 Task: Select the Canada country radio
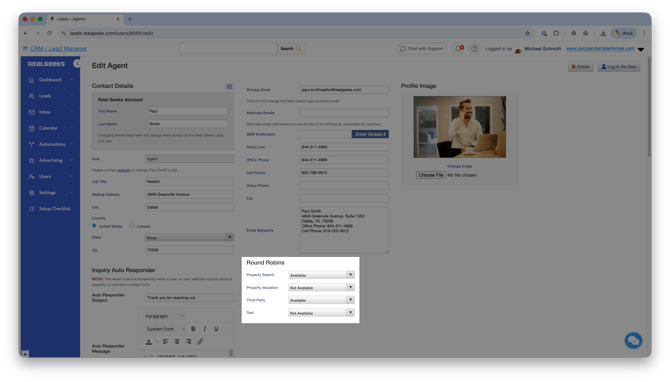132,226
